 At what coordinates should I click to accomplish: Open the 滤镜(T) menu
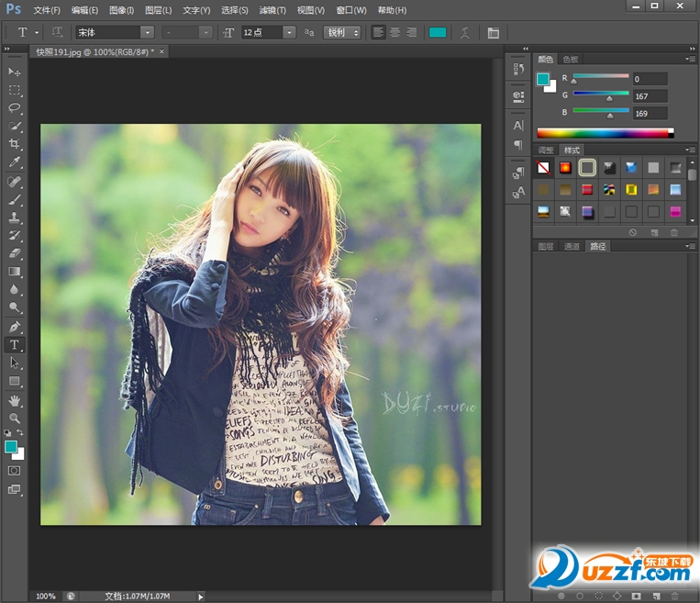(272, 10)
